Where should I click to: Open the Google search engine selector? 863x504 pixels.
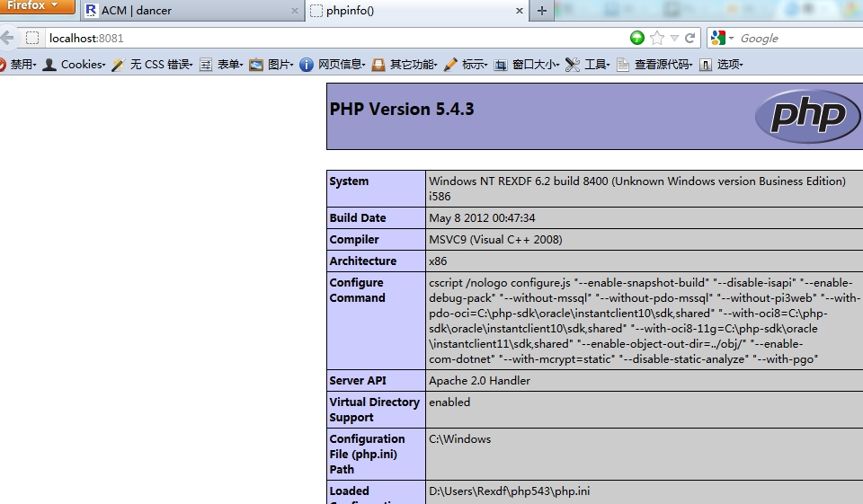click(722, 38)
